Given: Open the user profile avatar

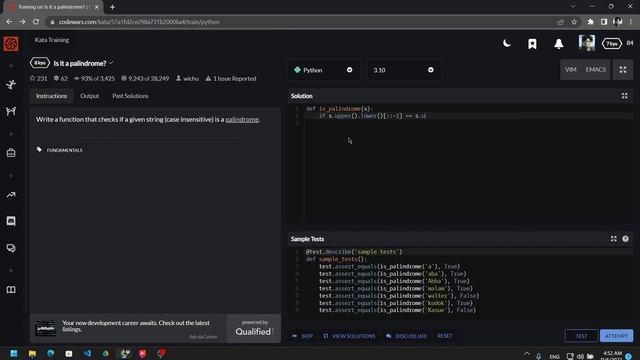Looking at the screenshot, I should pos(587,43).
